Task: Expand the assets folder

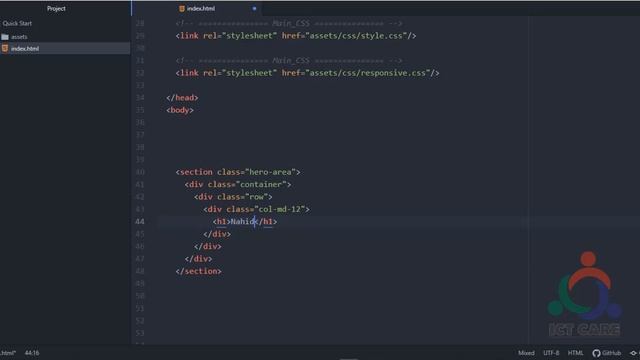Action: [x=19, y=37]
